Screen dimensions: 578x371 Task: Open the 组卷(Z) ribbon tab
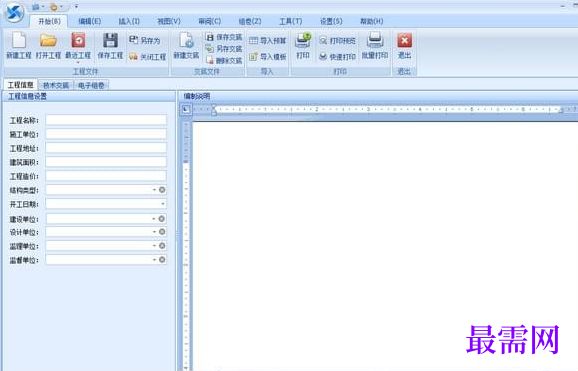click(250, 21)
